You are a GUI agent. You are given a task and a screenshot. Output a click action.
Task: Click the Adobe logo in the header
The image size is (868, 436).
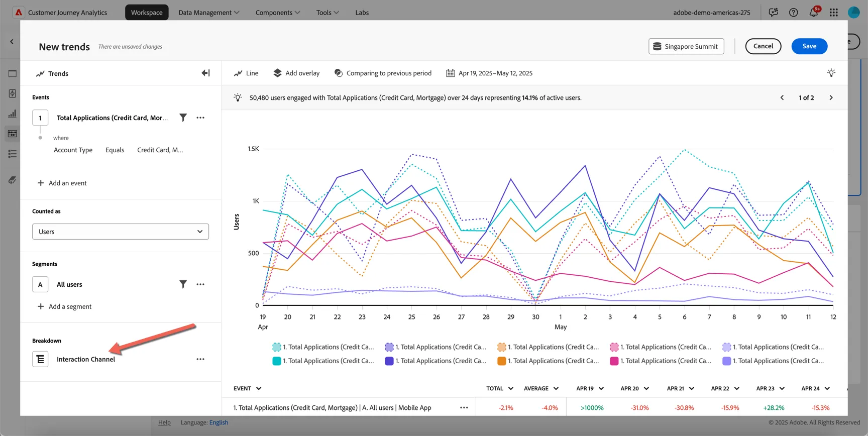[x=19, y=13]
